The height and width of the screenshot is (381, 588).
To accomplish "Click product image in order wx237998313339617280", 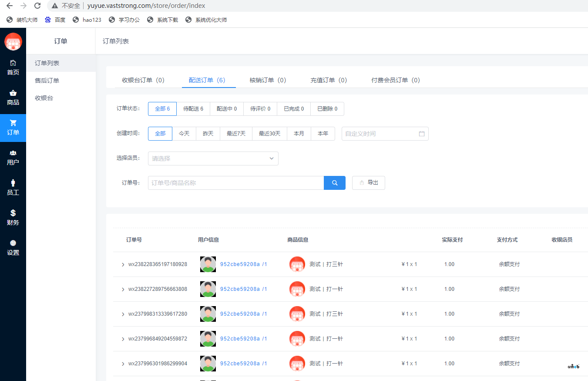I will [297, 314].
